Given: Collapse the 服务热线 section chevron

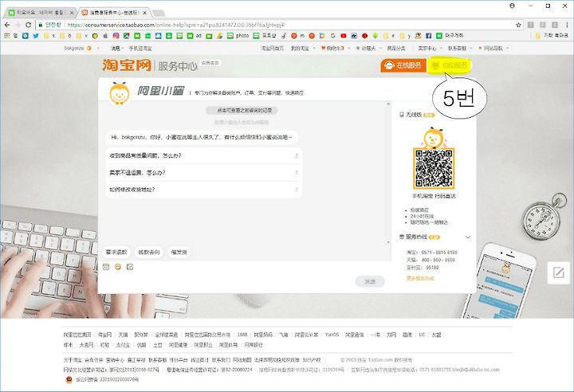Looking at the screenshot, I should coord(468,237).
